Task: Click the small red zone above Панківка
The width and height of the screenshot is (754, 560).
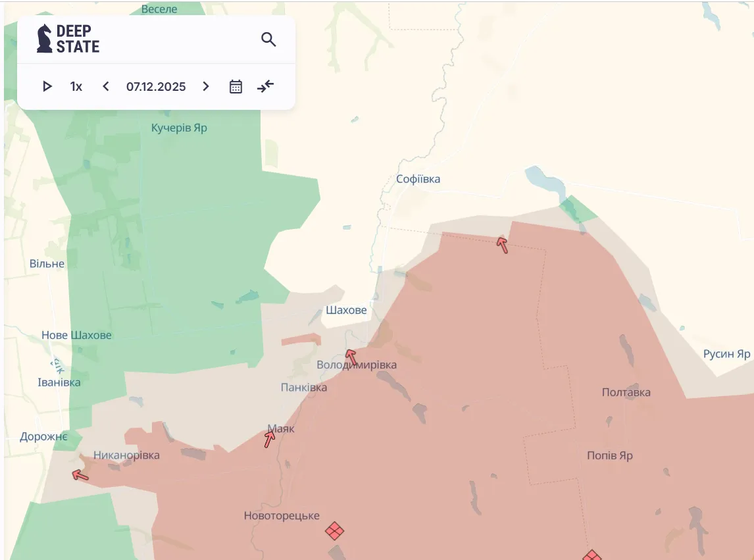Action: [300, 340]
